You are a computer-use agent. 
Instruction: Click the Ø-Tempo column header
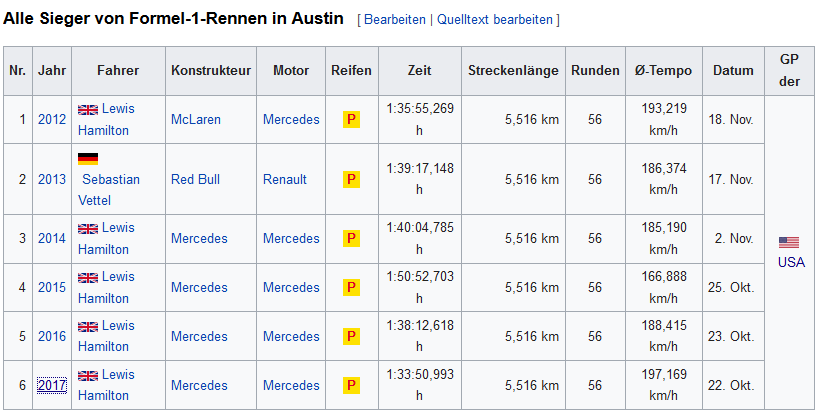pyautogui.click(x=664, y=71)
